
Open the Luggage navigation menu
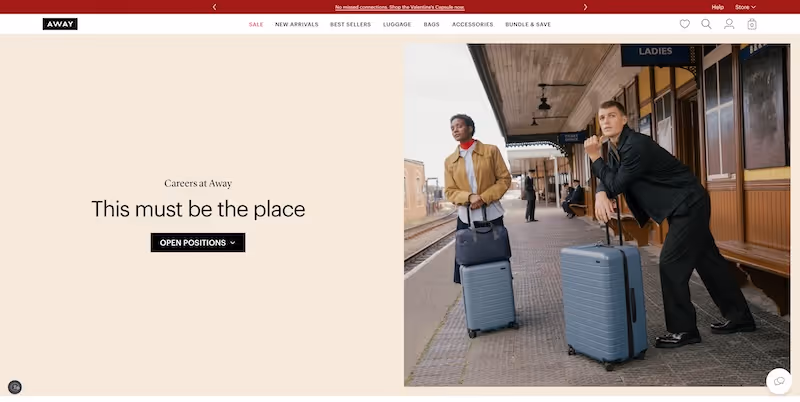click(397, 24)
